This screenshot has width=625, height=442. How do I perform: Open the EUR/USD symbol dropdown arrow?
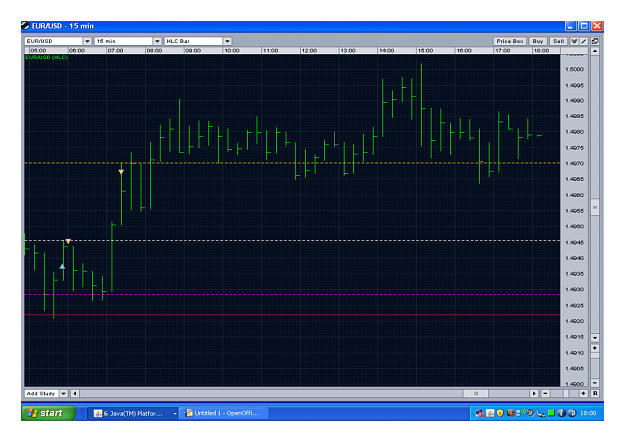87,41
